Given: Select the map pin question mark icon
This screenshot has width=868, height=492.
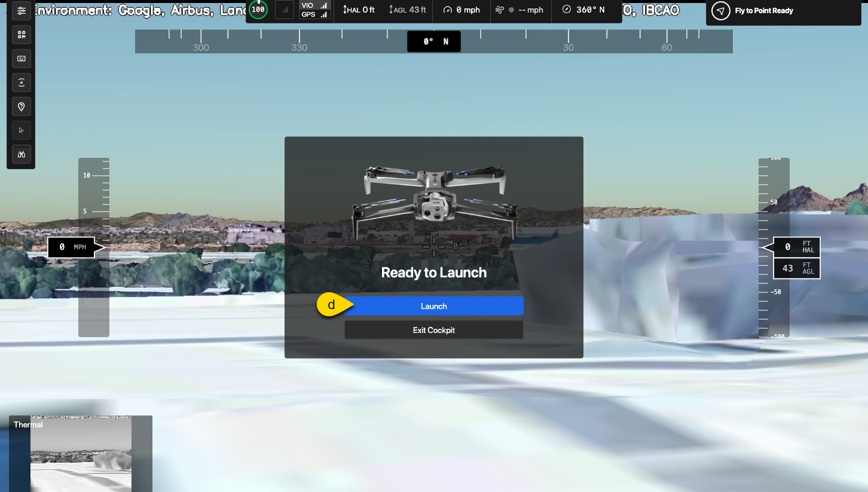Looking at the screenshot, I should point(22,106).
